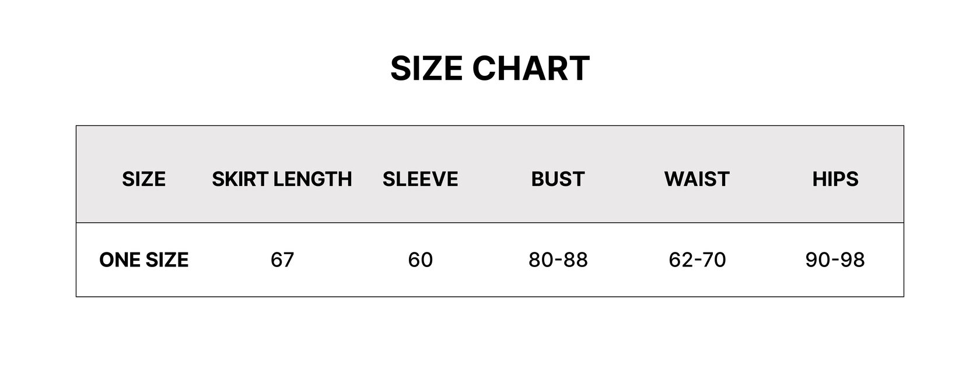This screenshot has width=980, height=372.
Task: Click gray header between BUST and WAIST
Action: pyautogui.click(x=625, y=179)
